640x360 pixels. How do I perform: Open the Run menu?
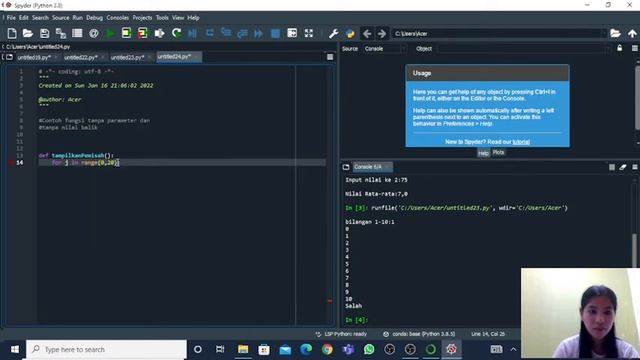pos(78,18)
